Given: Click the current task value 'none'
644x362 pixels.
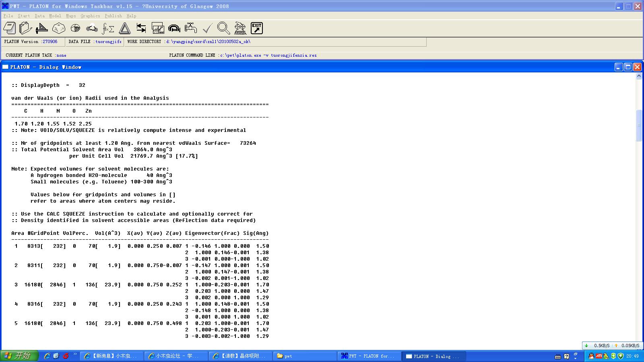Looking at the screenshot, I should [x=61, y=56].
